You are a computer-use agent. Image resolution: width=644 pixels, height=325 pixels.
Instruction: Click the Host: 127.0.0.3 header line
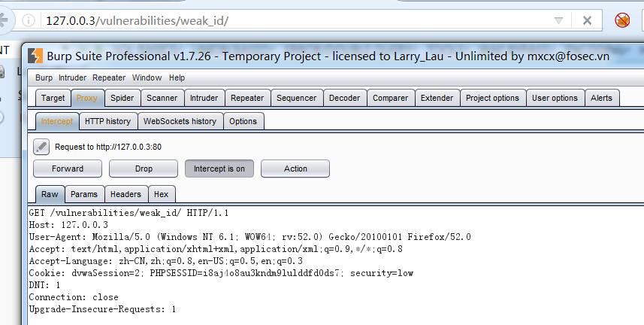point(68,225)
